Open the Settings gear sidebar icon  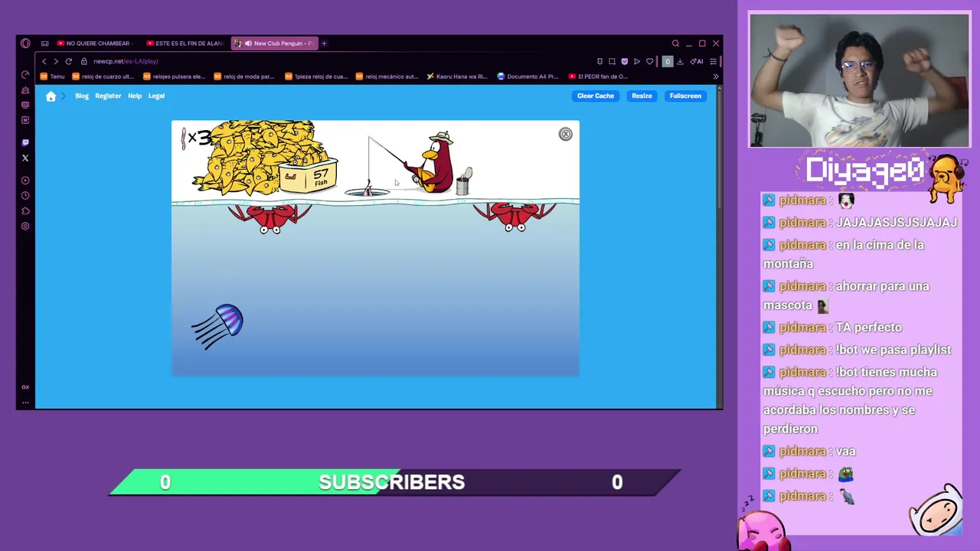point(25,227)
